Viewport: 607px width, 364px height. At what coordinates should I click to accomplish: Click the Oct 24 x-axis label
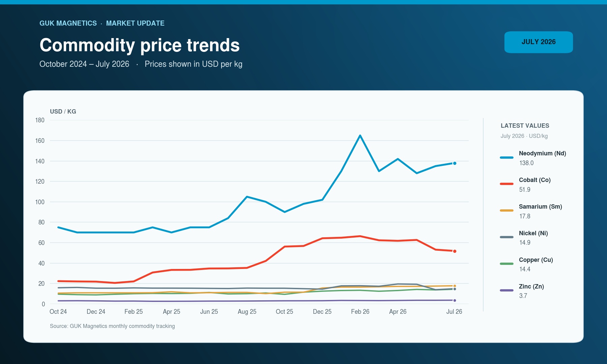pos(58,312)
